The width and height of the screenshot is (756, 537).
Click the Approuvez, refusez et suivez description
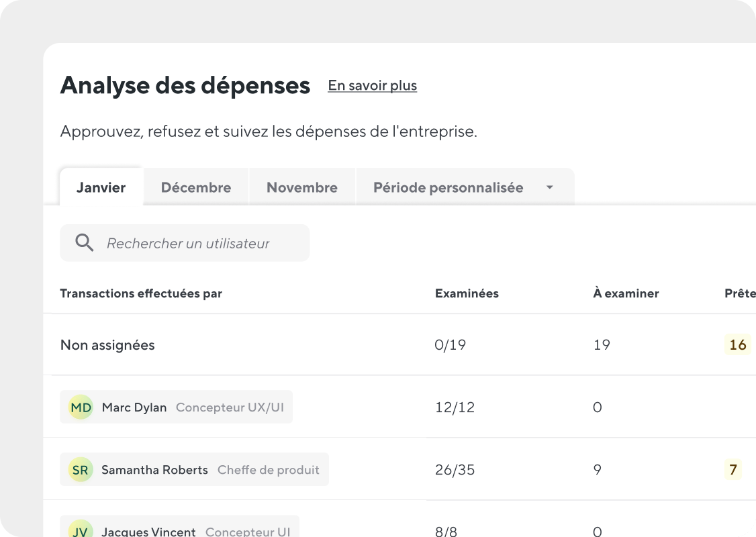pyautogui.click(x=269, y=131)
